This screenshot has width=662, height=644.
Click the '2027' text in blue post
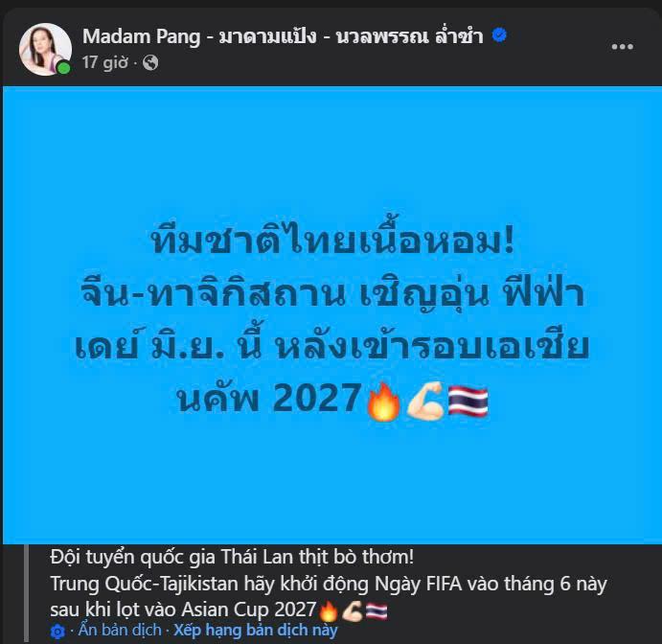click(317, 398)
